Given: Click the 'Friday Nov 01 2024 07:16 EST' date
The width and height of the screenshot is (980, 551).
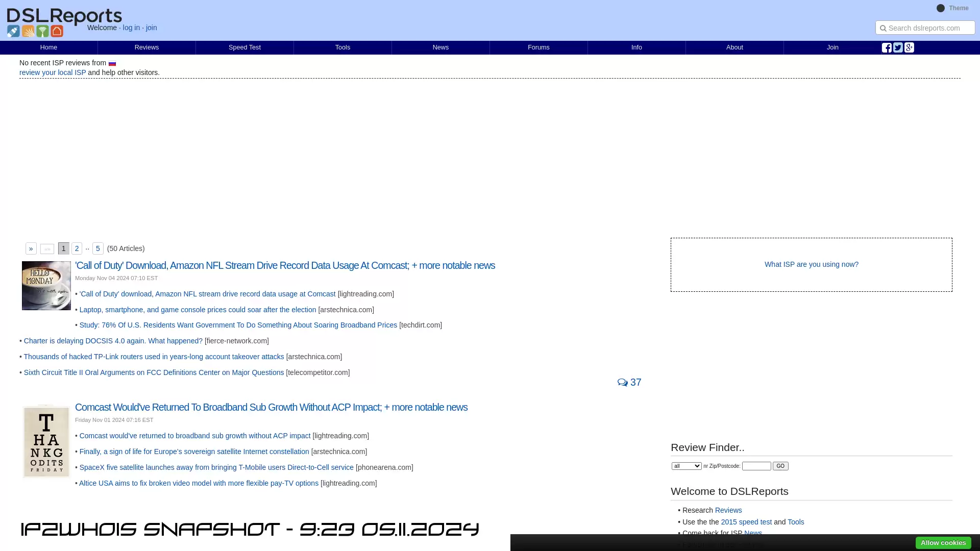Looking at the screenshot, I should point(114,420).
